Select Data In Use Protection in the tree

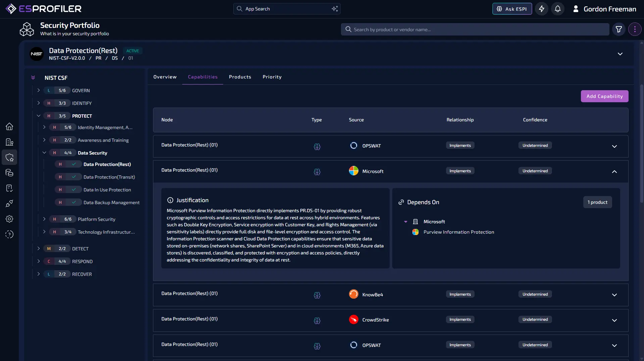point(107,190)
